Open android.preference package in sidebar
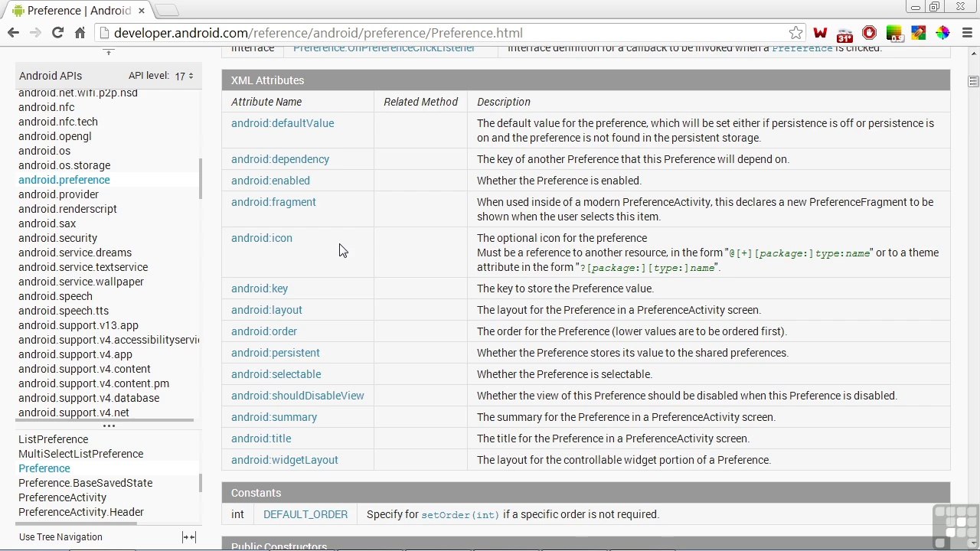This screenshot has width=980, height=551. click(64, 180)
